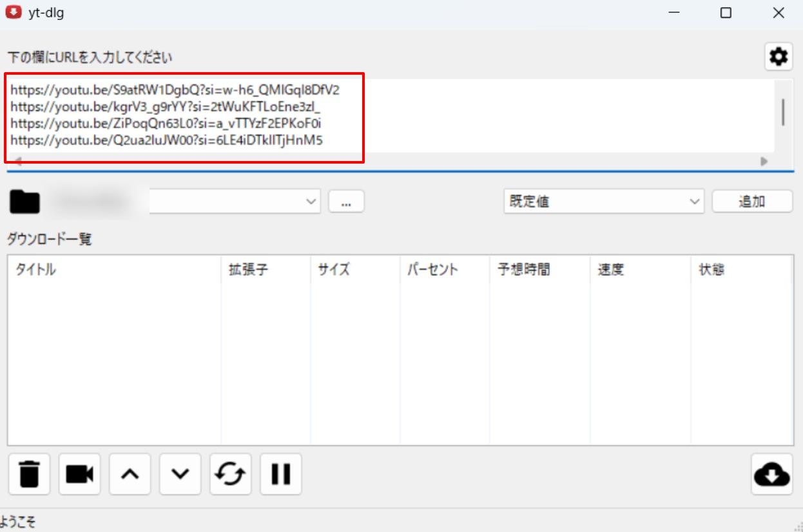Click the 速度 column header
Screen dimensions: 803x532
640,269
